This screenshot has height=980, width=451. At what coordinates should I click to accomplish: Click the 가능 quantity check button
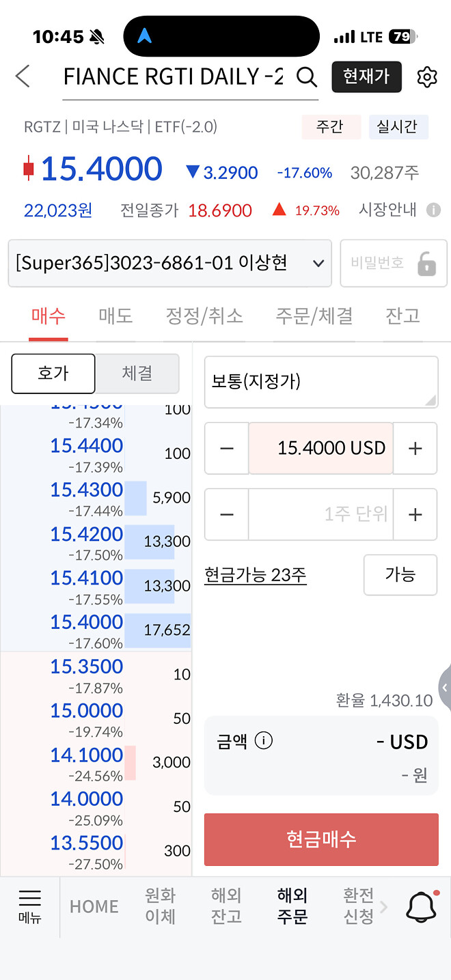click(x=400, y=575)
